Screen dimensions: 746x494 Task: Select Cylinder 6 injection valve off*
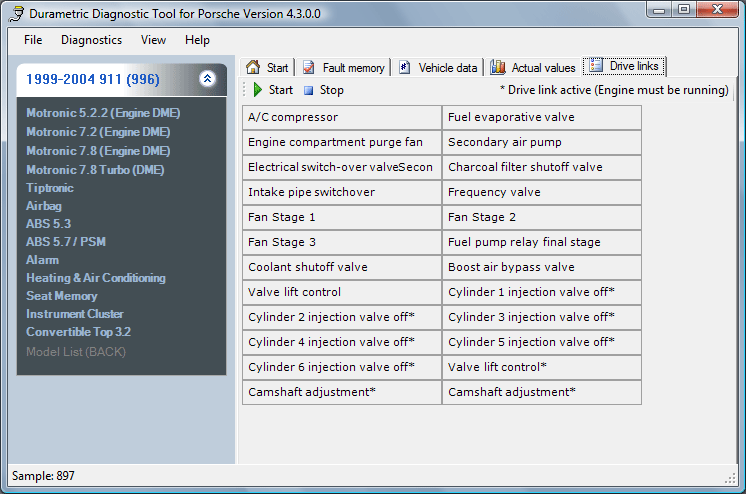click(x=342, y=367)
